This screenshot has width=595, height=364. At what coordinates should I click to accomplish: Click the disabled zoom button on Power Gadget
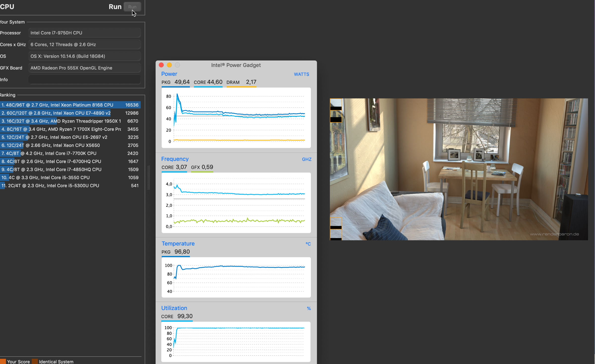(x=177, y=65)
